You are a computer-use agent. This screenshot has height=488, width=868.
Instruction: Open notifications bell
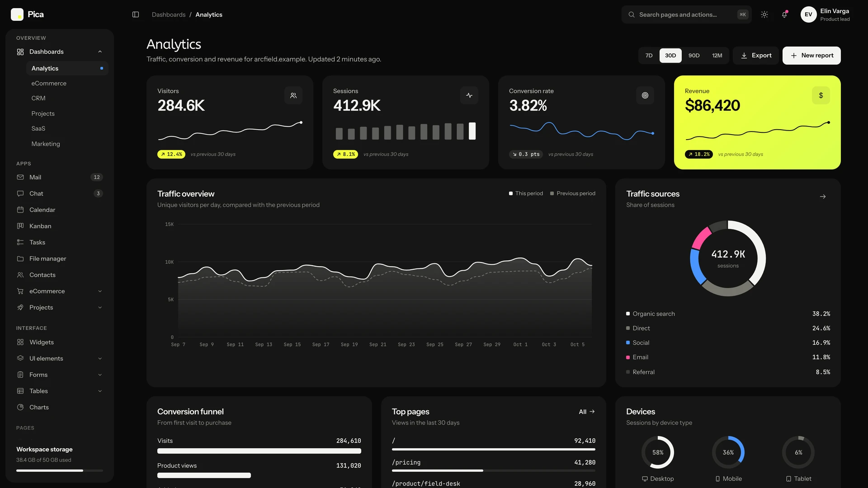point(784,14)
